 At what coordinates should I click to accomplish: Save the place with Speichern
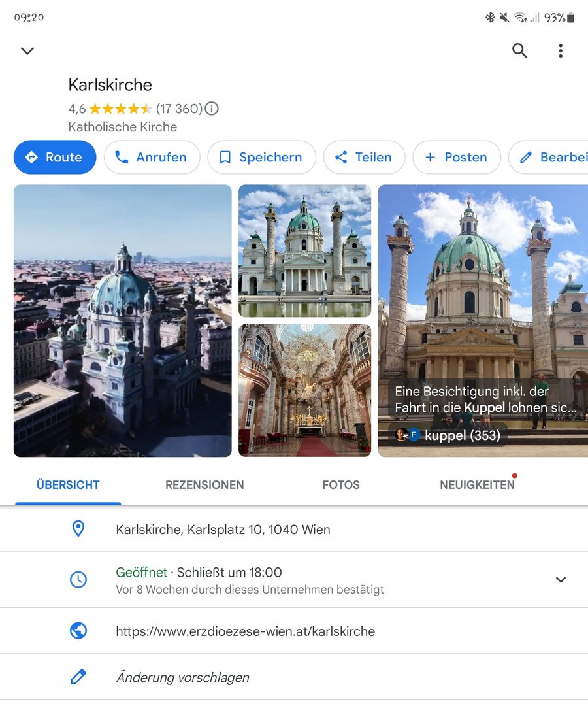pos(261,158)
